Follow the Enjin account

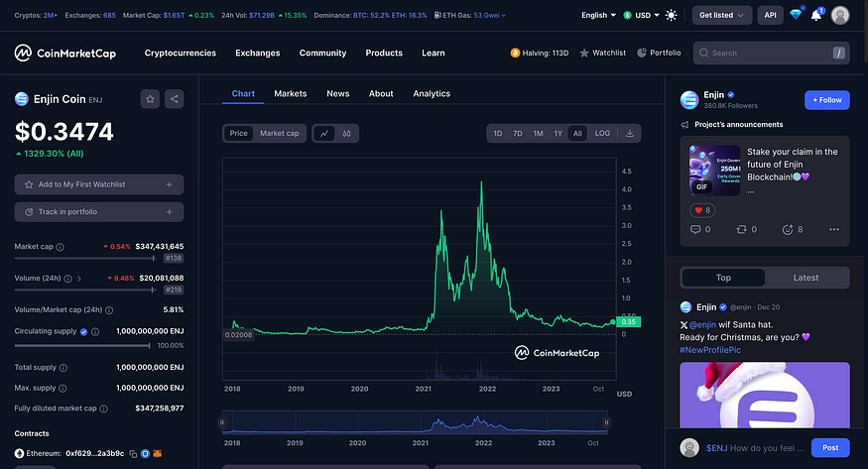[827, 100]
